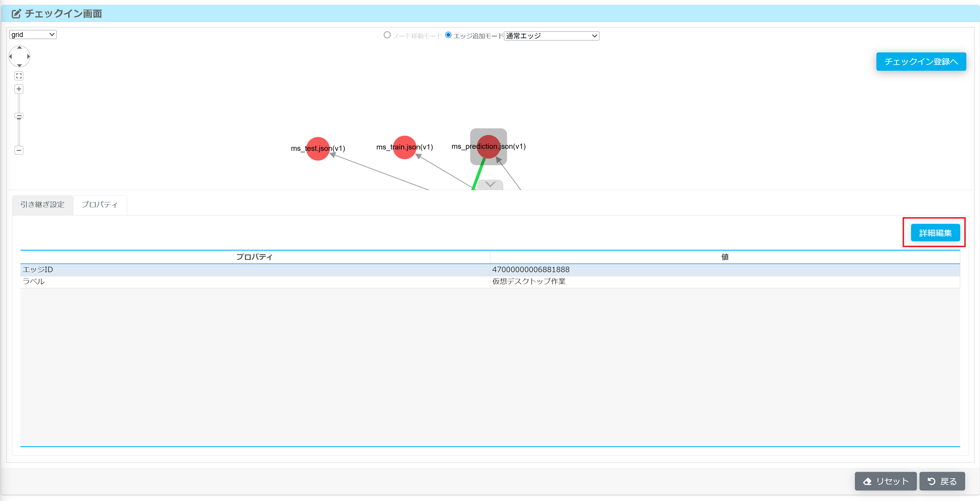The height and width of the screenshot is (501, 980).
Task: Open the 通常エッジ edge type dropdown
Action: point(551,36)
